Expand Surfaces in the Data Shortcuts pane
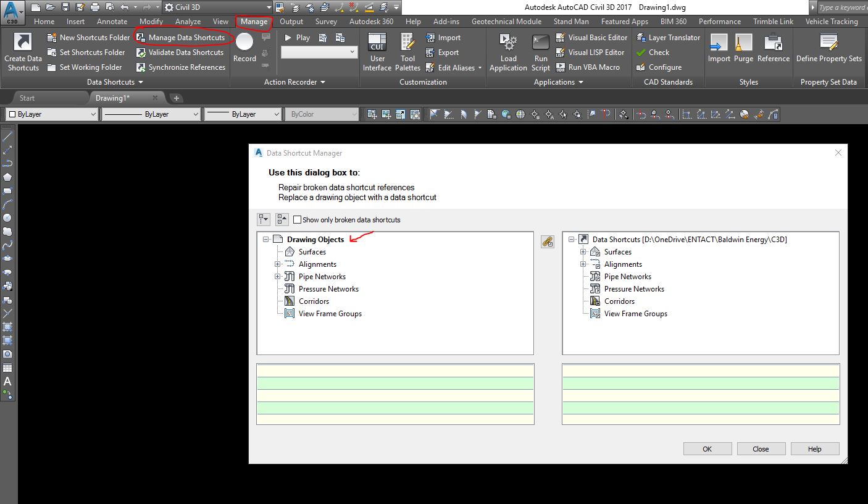 pos(583,251)
